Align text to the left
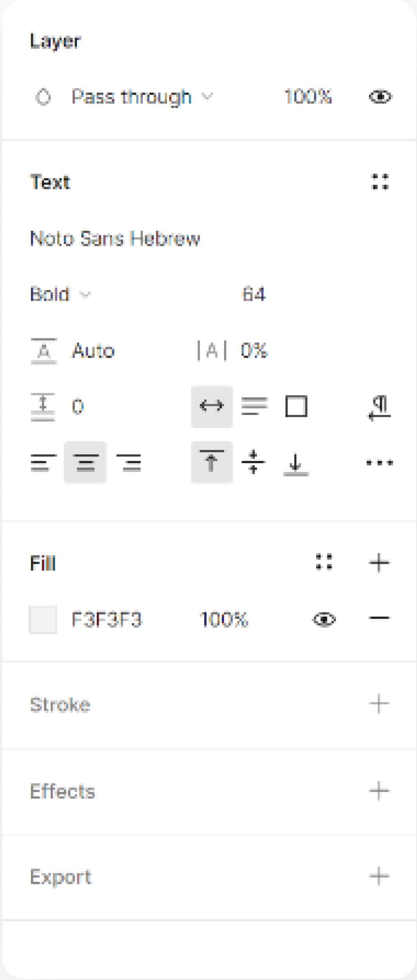The image size is (417, 980). click(43, 463)
